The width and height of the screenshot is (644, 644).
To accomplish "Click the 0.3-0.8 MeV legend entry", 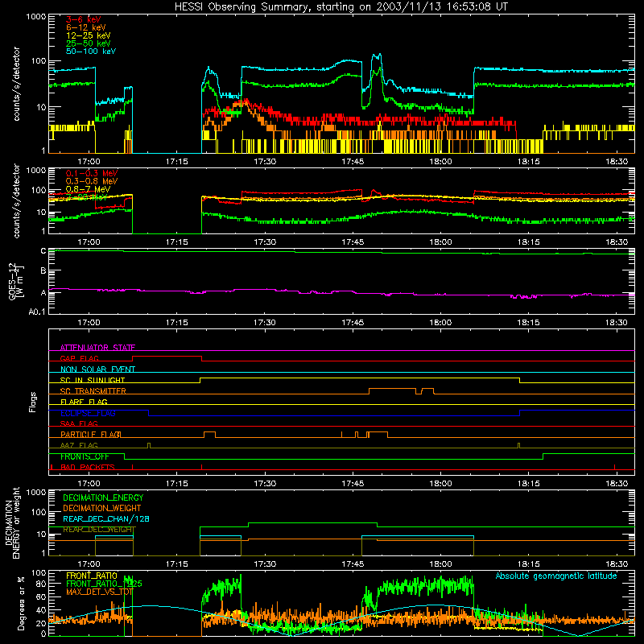I will 92,181.
